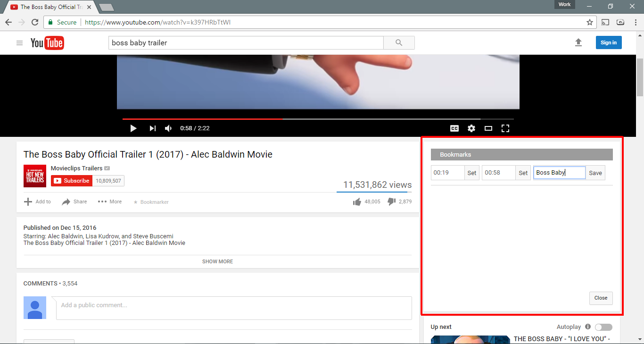Click the search magnifier button
644x344 pixels.
[x=399, y=42]
